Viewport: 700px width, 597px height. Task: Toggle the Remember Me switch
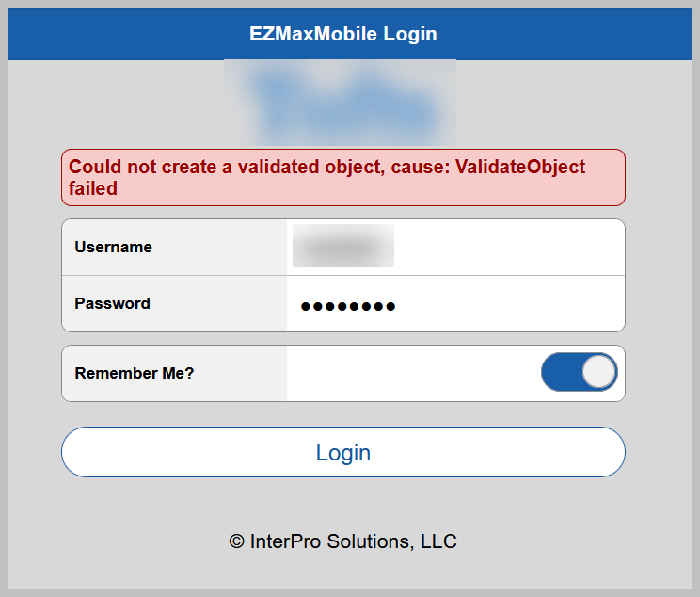[x=579, y=372]
